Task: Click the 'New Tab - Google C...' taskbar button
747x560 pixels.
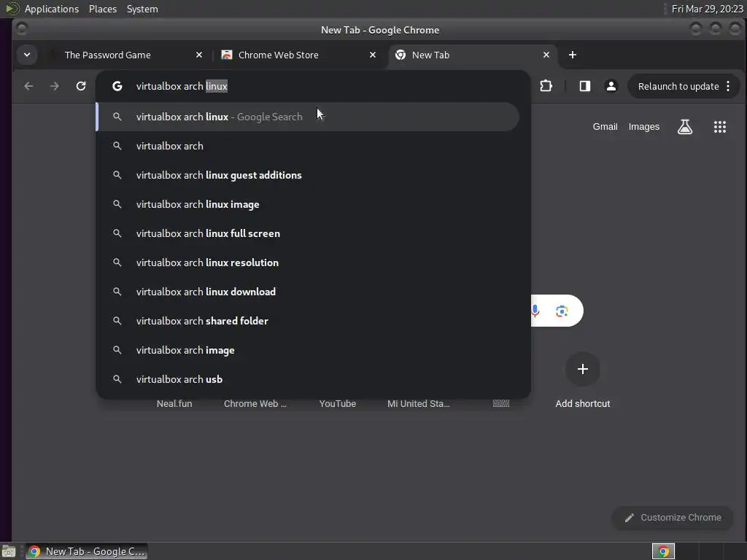Action: click(x=86, y=551)
